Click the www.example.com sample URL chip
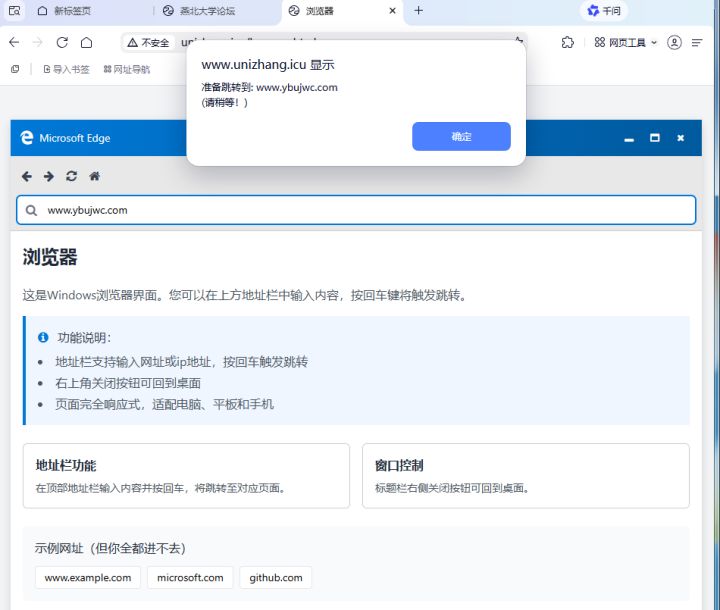This screenshot has width=720, height=610. pos(88,578)
